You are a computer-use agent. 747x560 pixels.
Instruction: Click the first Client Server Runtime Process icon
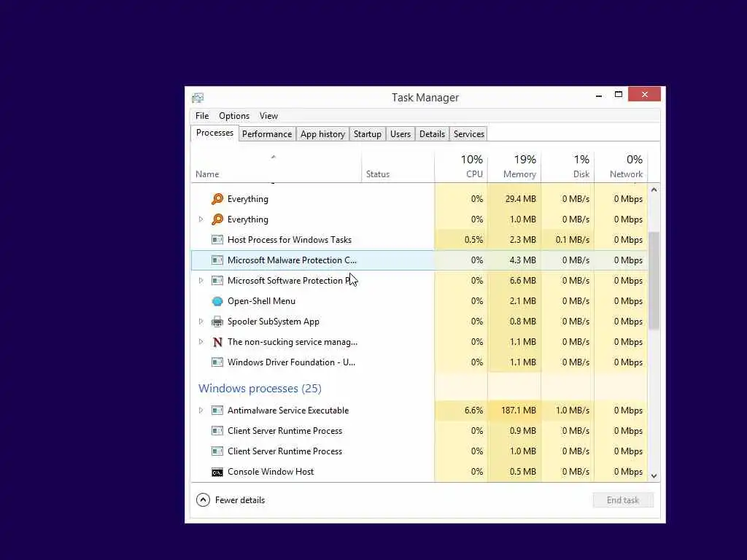coord(217,430)
